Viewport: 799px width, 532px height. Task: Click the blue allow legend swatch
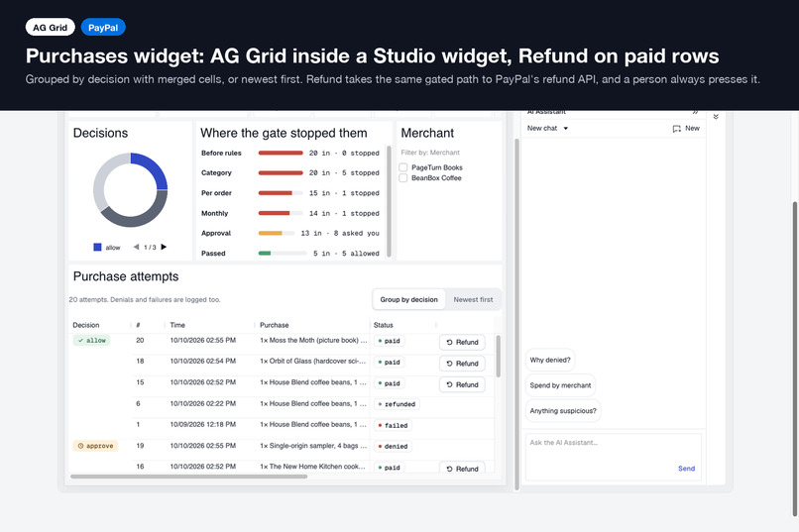point(97,247)
